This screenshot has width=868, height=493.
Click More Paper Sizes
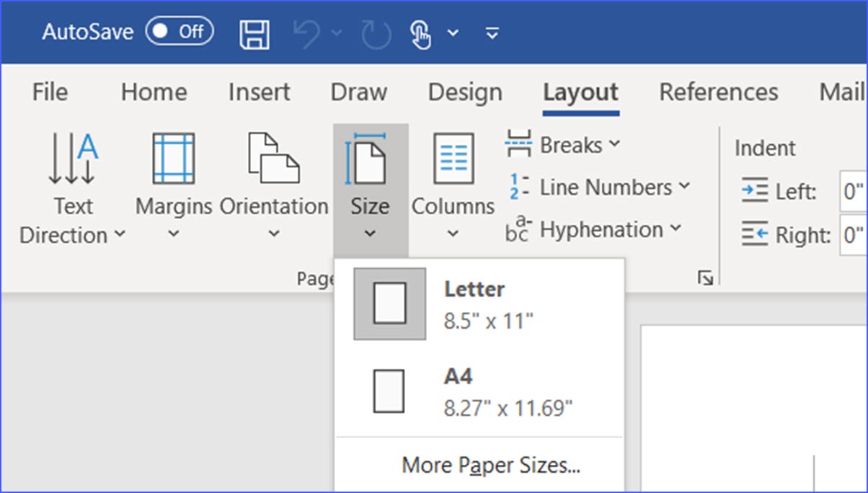491,465
